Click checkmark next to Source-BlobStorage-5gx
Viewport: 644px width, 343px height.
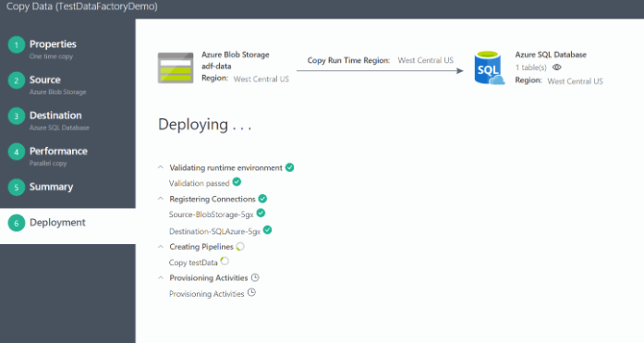tap(261, 213)
